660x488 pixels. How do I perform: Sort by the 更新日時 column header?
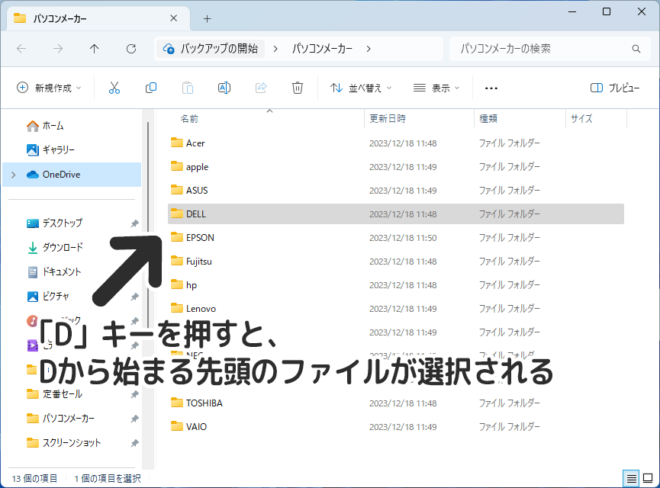tap(388, 119)
